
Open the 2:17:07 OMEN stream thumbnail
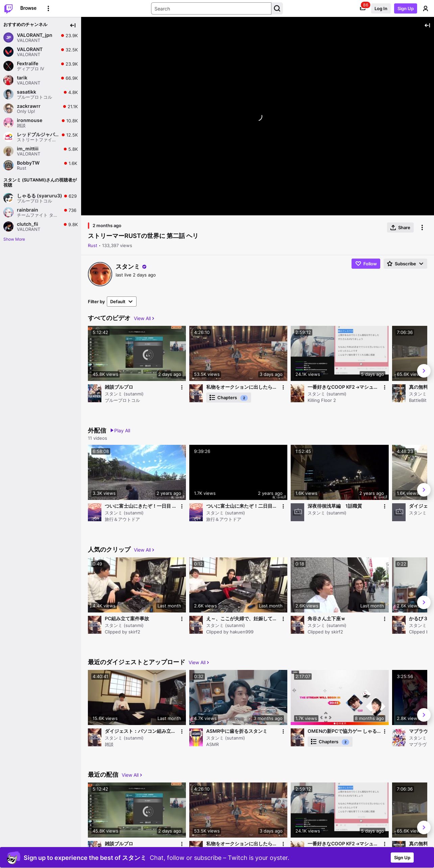[x=340, y=697]
